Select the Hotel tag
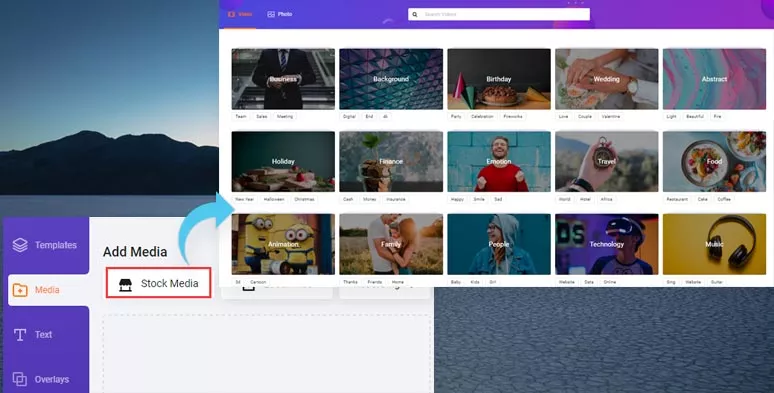 pos(585,199)
